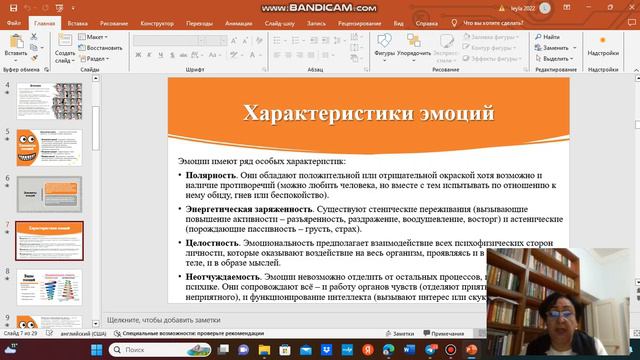The image size is (640, 360).
Task: Open Word from the taskbar
Action: (409, 350)
